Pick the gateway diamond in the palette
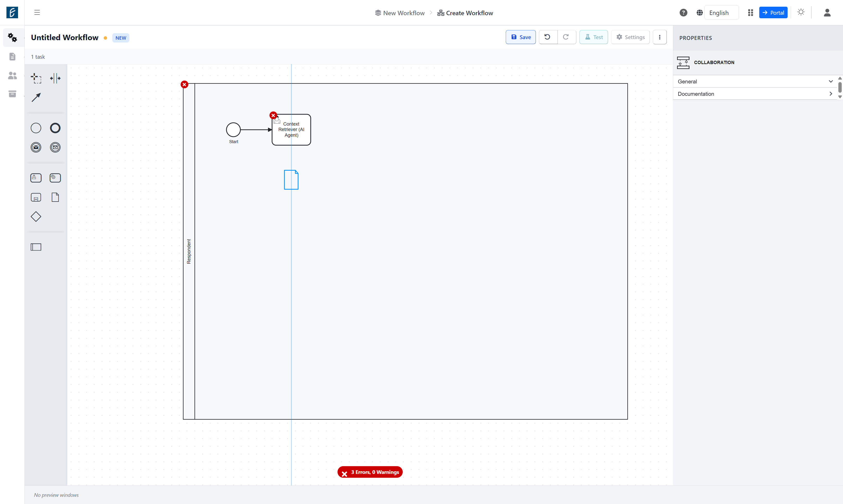 point(36,217)
